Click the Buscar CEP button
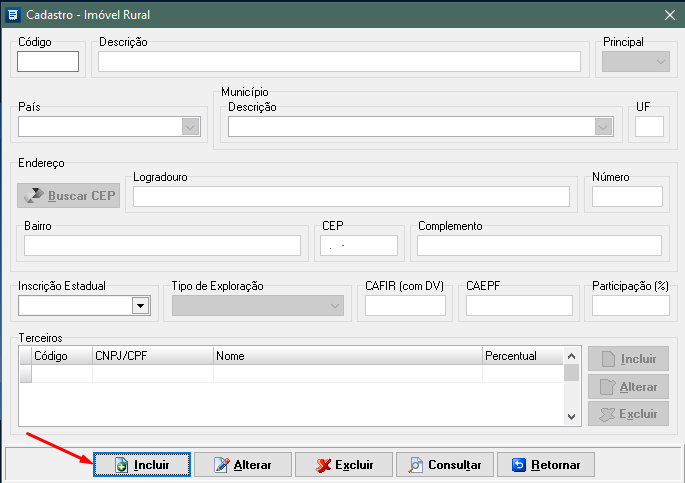This screenshot has height=483, width=685. pos(69,195)
